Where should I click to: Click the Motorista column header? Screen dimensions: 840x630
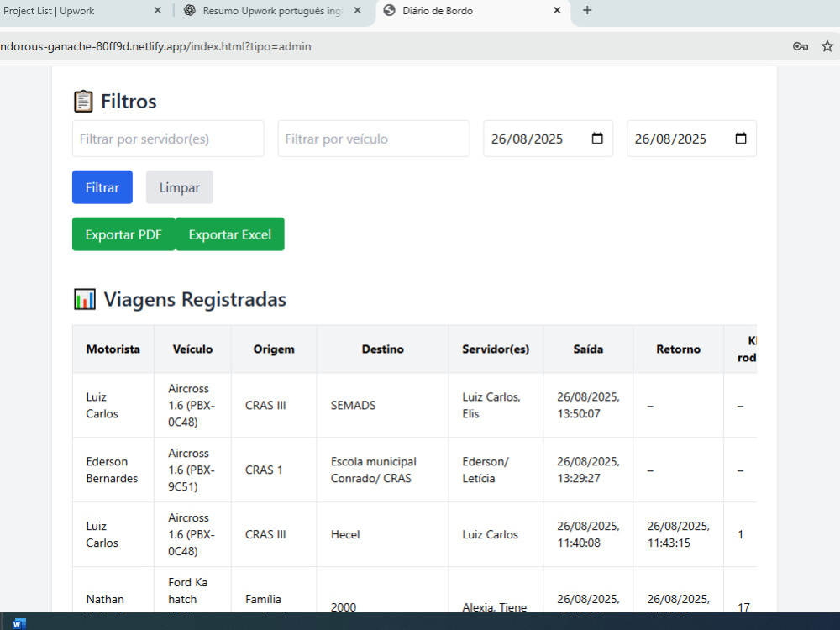[x=113, y=349]
